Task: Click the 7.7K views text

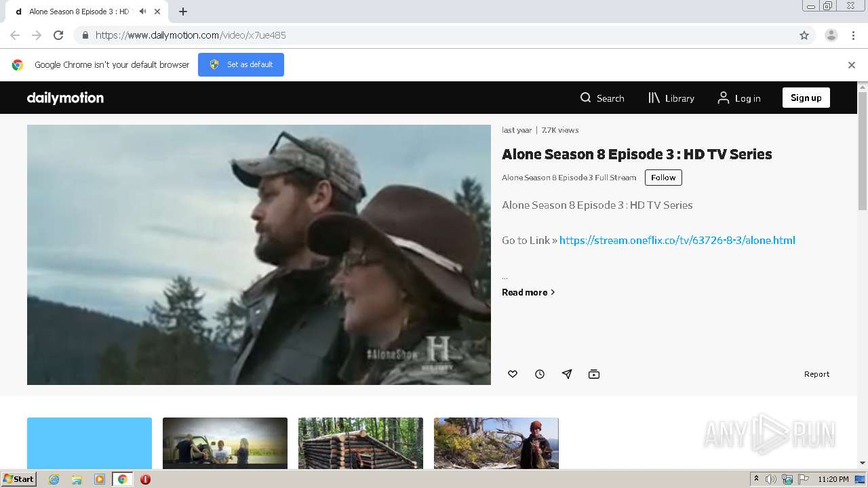Action: click(560, 130)
